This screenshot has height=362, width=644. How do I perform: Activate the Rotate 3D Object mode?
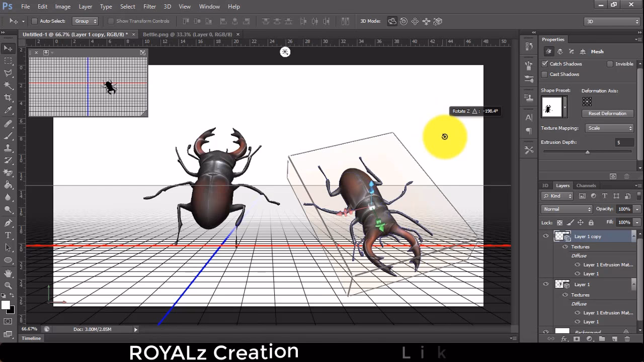(x=392, y=21)
